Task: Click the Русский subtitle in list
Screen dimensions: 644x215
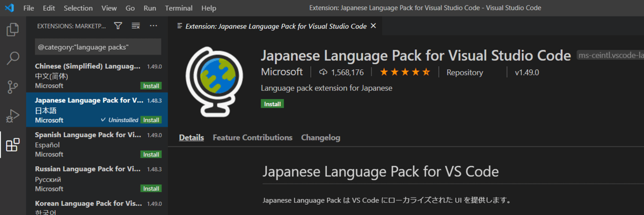Action: 48,179
